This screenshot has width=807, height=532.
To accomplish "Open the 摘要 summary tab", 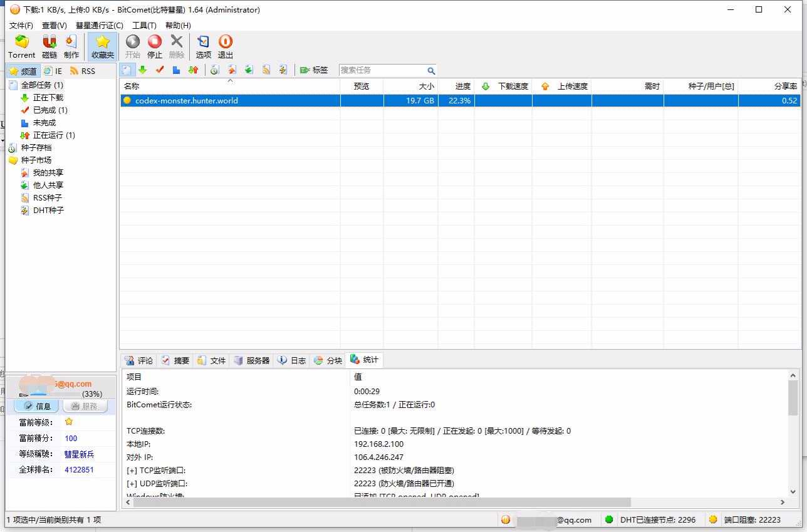I will pyautogui.click(x=175, y=360).
